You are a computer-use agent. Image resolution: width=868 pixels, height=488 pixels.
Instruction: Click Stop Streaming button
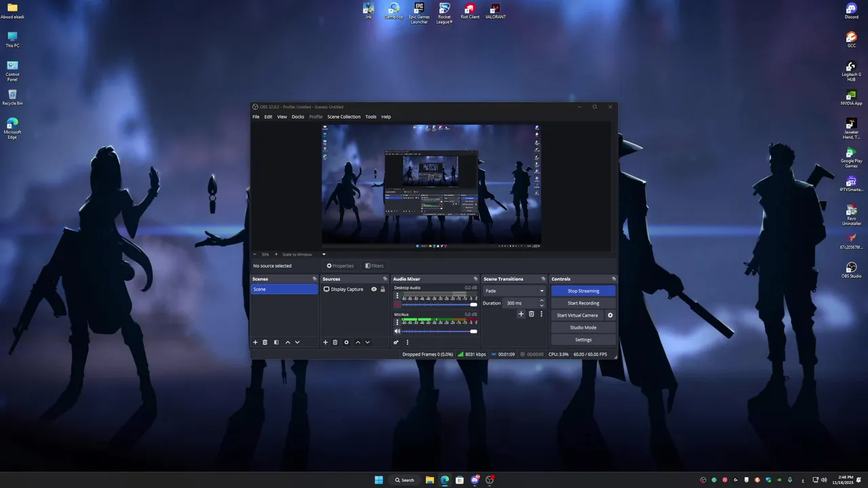[583, 291]
